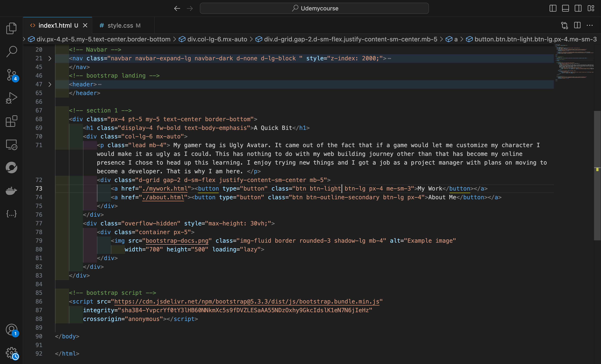The height and width of the screenshot is (364, 601).
Task: Open the Extensions marketplace icon
Action: click(x=11, y=121)
